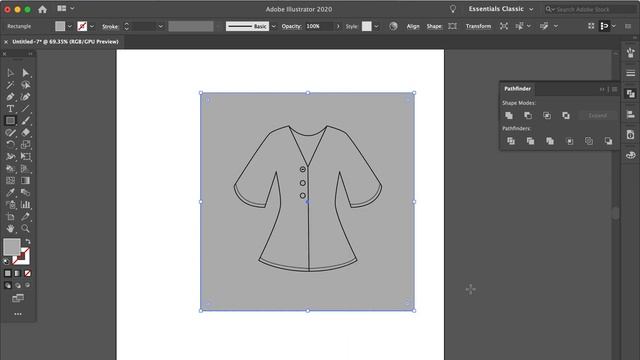Change the screen mode
The height and width of the screenshot is (360, 640).
[x=18, y=298]
